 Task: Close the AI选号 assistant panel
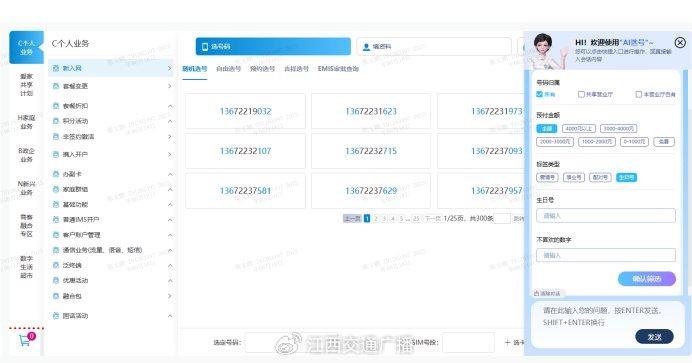680,42
